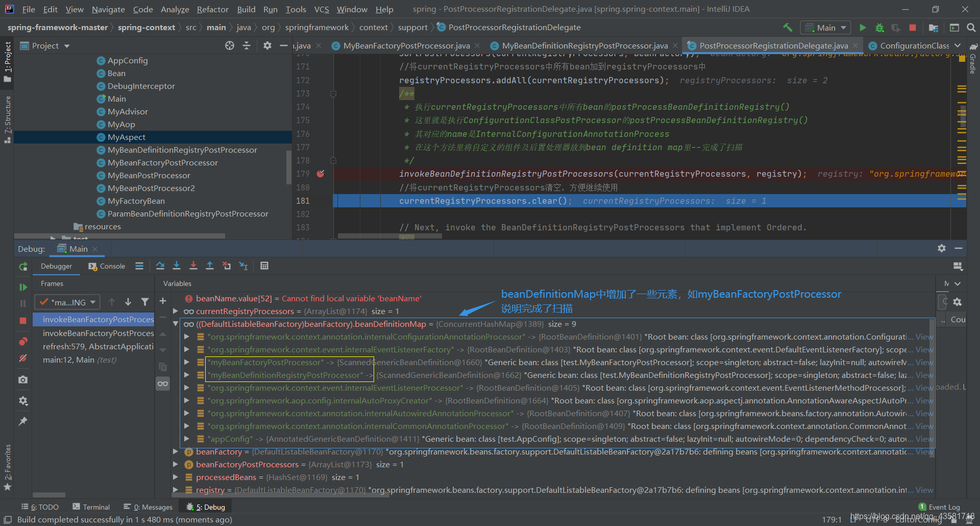Resume program in the debug sidebar
This screenshot has width=980, height=526.
point(23,287)
